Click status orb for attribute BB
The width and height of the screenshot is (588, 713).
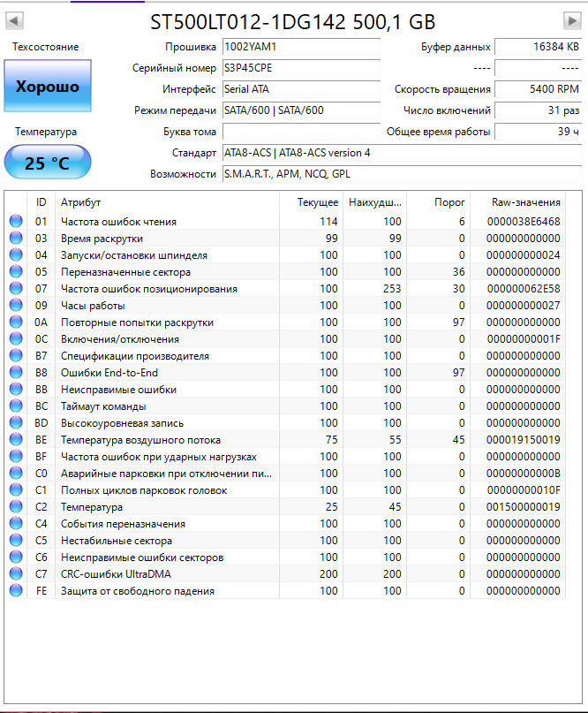16,390
